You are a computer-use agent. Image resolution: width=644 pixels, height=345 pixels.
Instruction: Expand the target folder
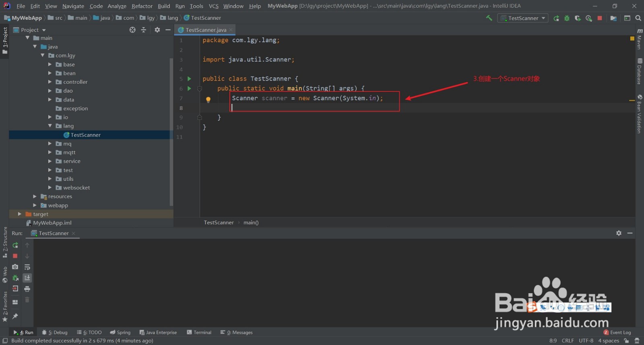19,214
